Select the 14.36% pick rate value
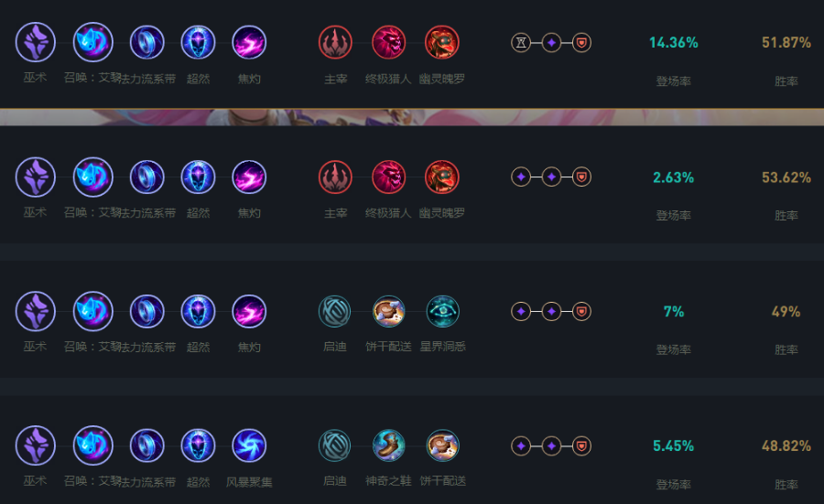The height and width of the screenshot is (504, 824). (x=673, y=43)
